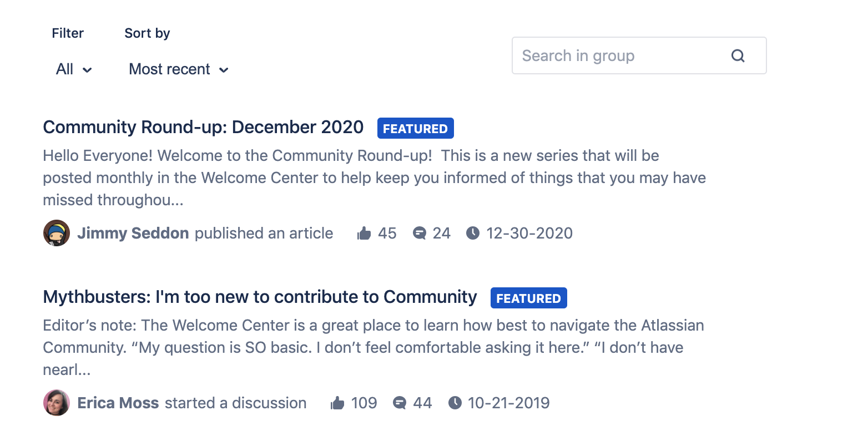
Task: Click thumbs-up icon on Mythbusters discussion
Action: (x=337, y=403)
